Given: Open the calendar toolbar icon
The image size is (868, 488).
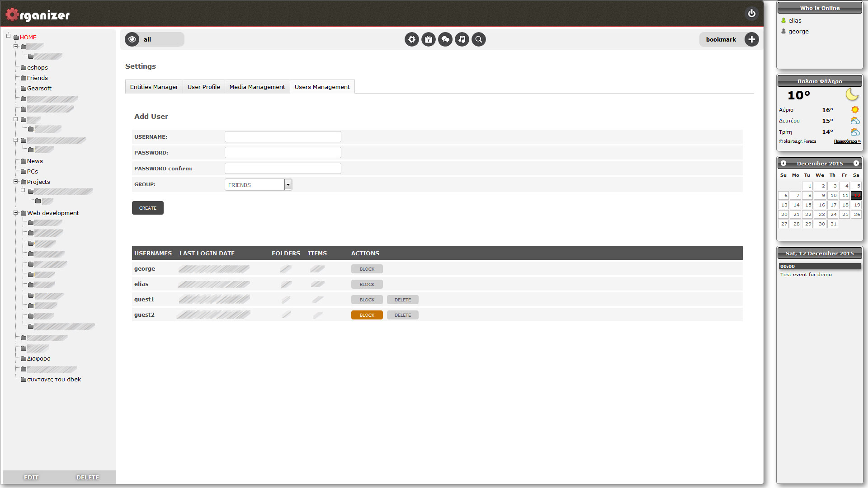Looking at the screenshot, I should click(x=428, y=39).
